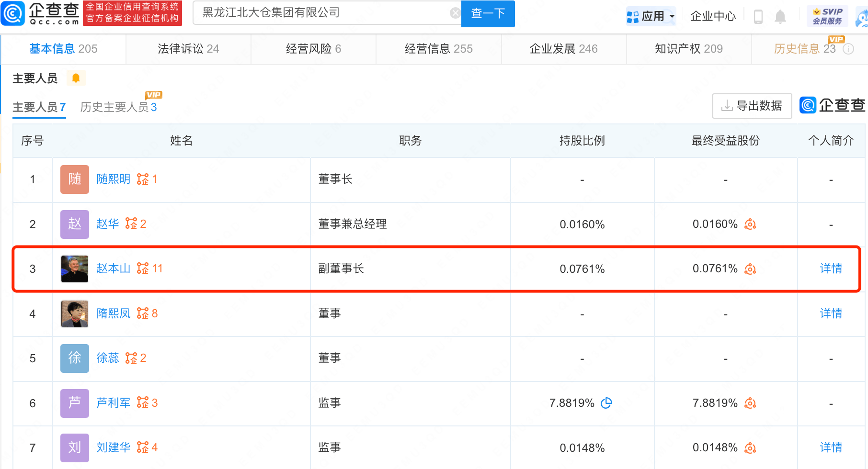Click the 董事兼总经理 position cell
Viewport: 868px width, 469px height.
410,224
